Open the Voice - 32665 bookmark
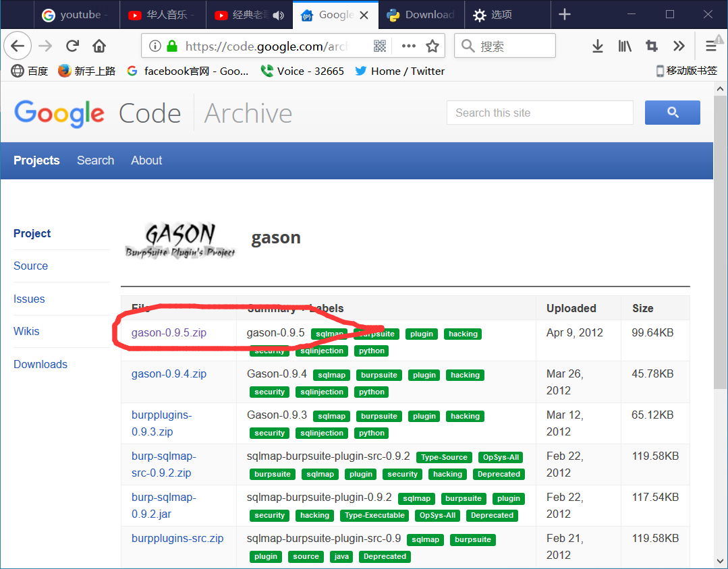728x569 pixels. point(303,71)
